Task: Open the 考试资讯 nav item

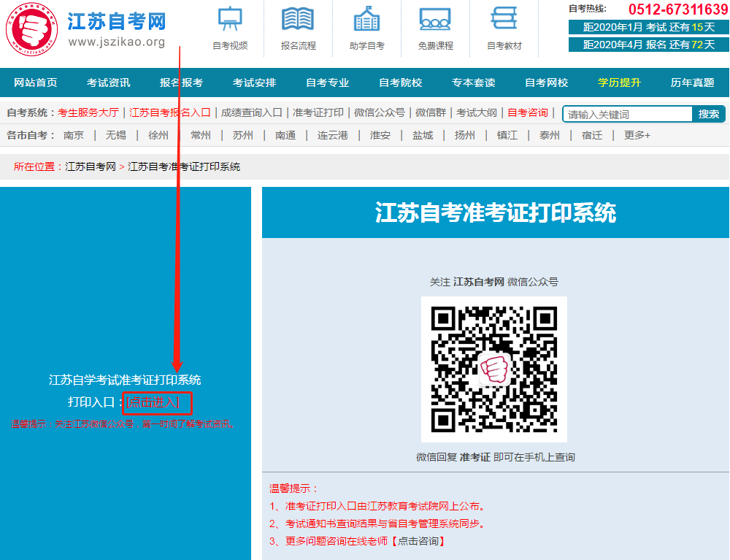Action: (109, 83)
